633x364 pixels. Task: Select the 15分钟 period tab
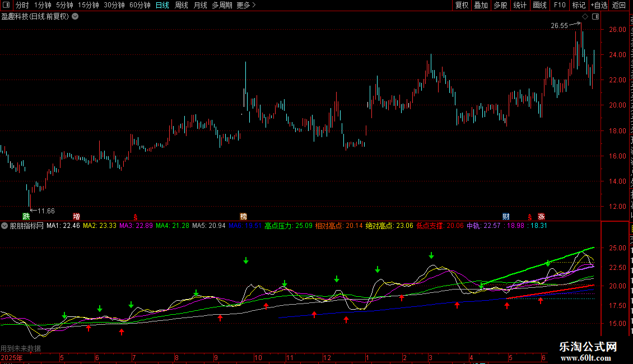pos(89,5)
